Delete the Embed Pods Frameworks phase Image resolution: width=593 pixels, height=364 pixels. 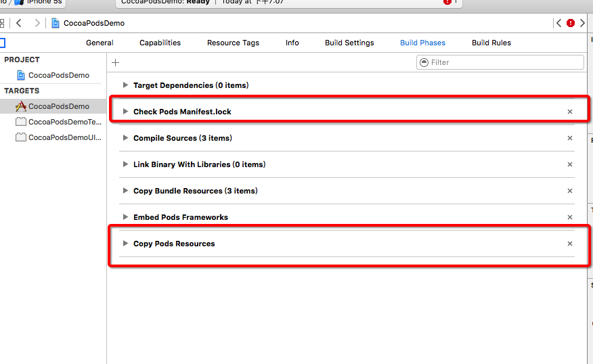(570, 217)
